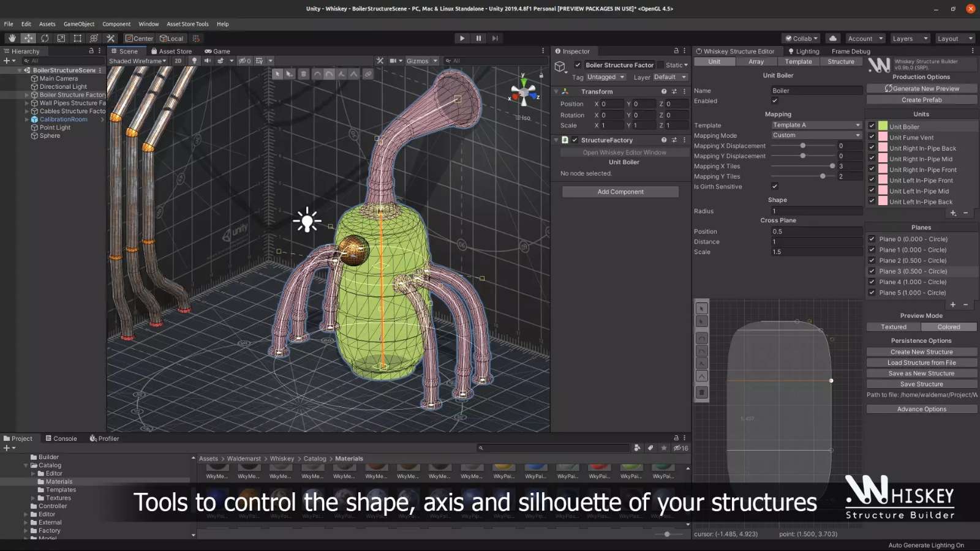Adjust Mapping X Displacement slider
980x551 pixels.
pos(803,146)
